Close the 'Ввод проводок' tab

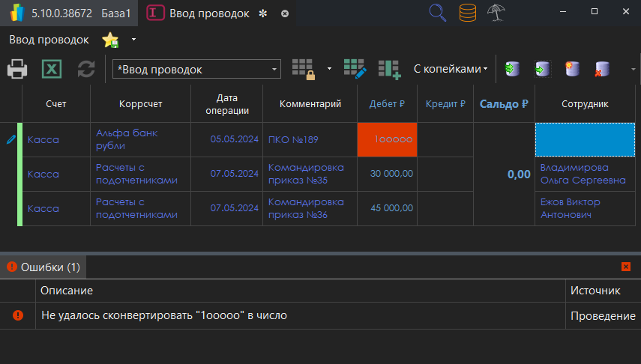tap(285, 13)
